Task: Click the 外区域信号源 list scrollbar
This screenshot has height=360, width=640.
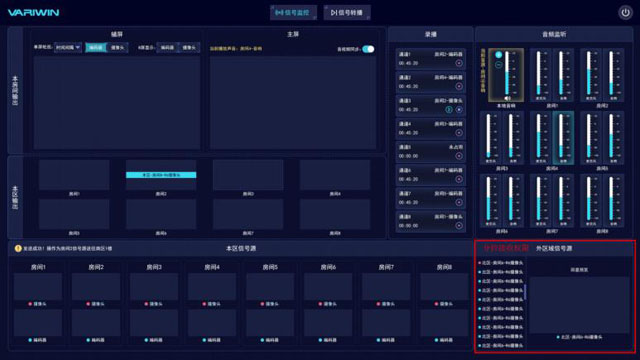Action: pyautogui.click(x=525, y=291)
